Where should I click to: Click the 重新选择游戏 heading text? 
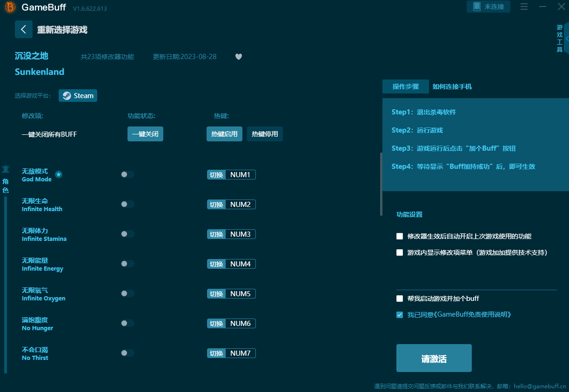62,30
